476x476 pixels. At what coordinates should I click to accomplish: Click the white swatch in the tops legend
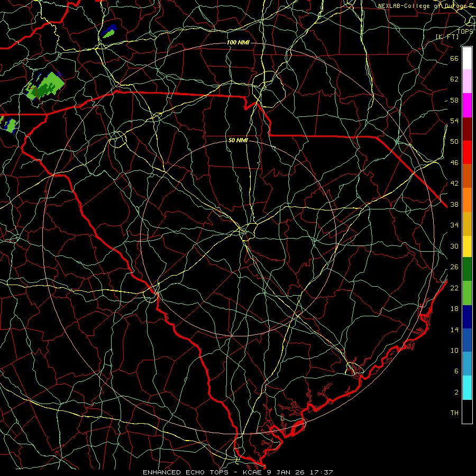pos(467,58)
